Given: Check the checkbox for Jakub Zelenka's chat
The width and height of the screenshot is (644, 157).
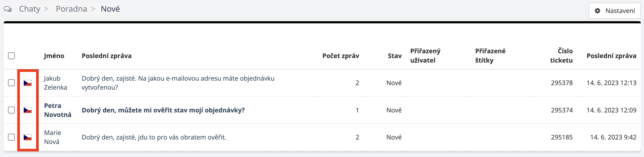Looking at the screenshot, I should pyautogui.click(x=11, y=83).
